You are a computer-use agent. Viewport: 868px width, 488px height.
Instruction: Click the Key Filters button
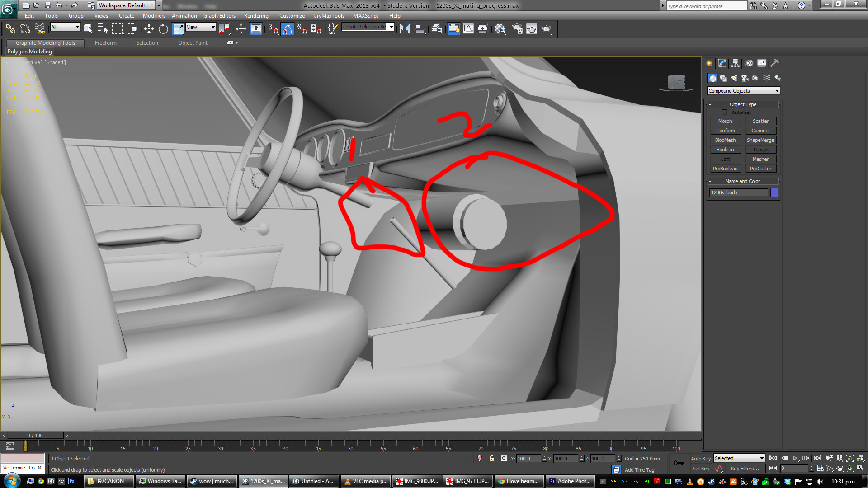tap(745, 469)
